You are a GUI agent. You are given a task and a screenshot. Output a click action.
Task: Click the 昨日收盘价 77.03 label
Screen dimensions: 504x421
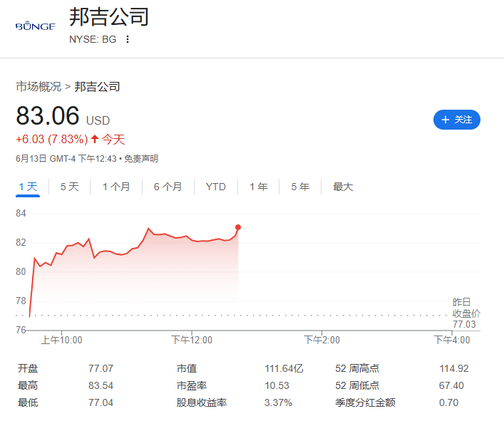tap(466, 313)
